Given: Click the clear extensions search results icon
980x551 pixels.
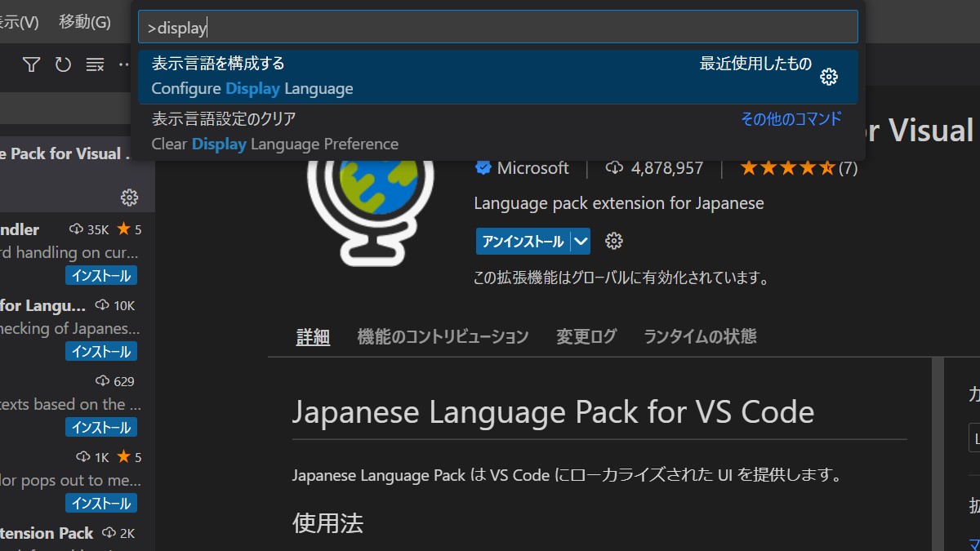Looking at the screenshot, I should click(95, 64).
